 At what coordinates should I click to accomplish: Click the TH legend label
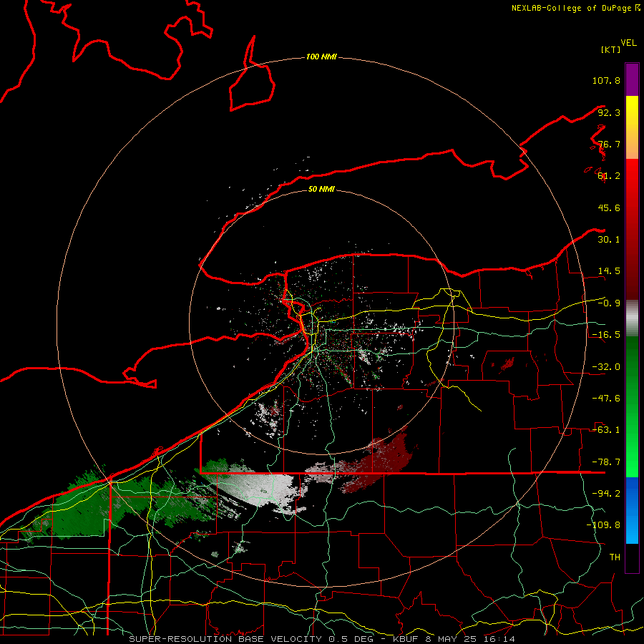tap(615, 557)
